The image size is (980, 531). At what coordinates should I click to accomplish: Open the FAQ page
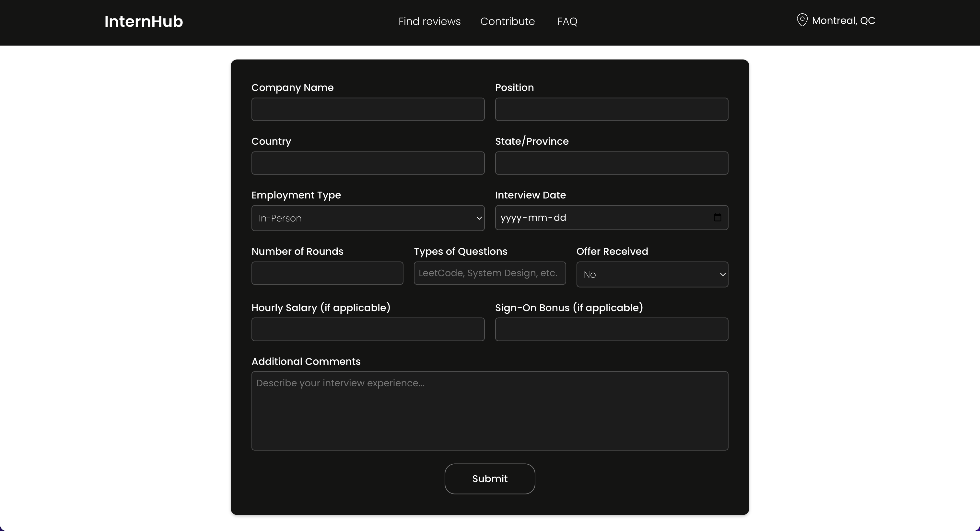click(x=567, y=22)
